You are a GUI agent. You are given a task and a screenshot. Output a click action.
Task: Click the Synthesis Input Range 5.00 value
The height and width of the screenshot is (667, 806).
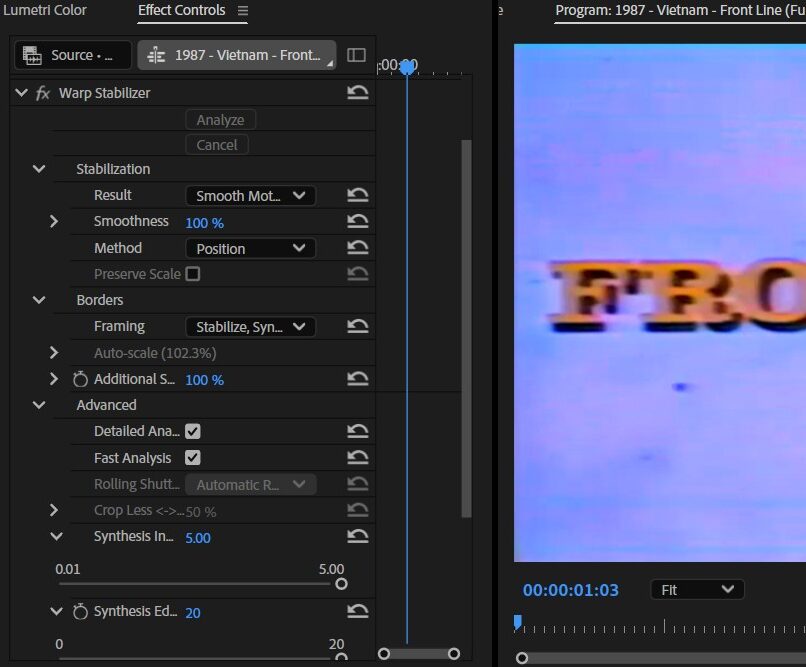198,538
